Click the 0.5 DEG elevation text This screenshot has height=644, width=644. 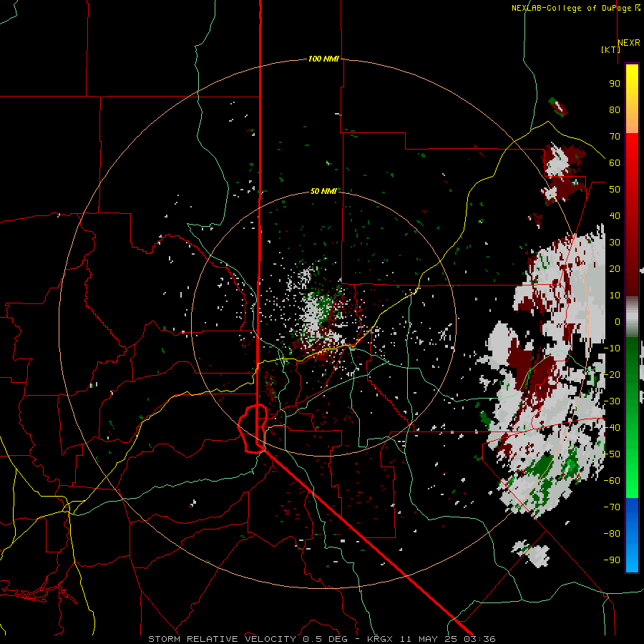coord(326,639)
